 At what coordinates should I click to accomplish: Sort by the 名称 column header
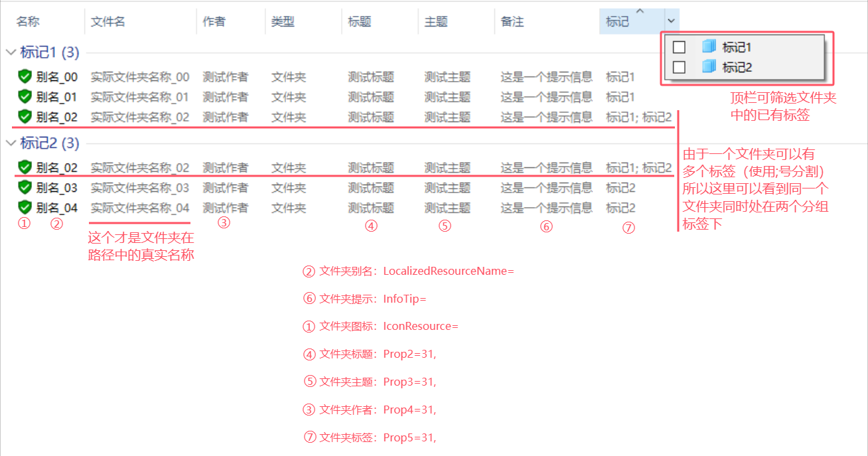click(28, 22)
